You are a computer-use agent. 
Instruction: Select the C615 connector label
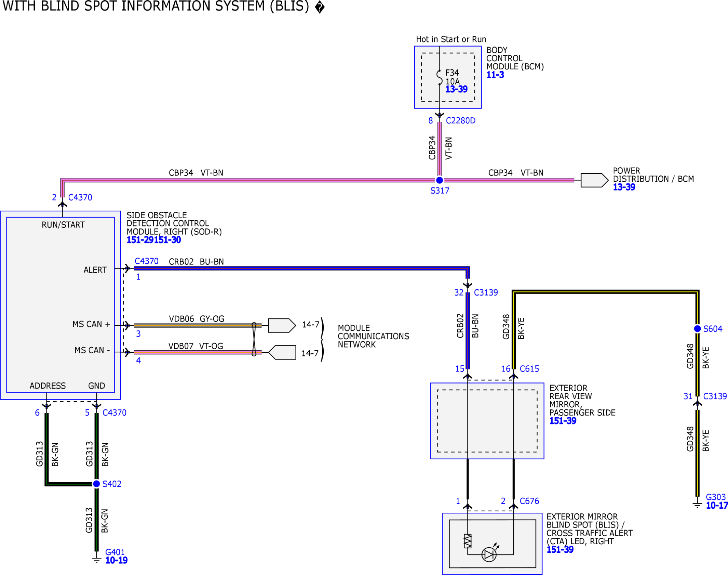[x=529, y=369]
